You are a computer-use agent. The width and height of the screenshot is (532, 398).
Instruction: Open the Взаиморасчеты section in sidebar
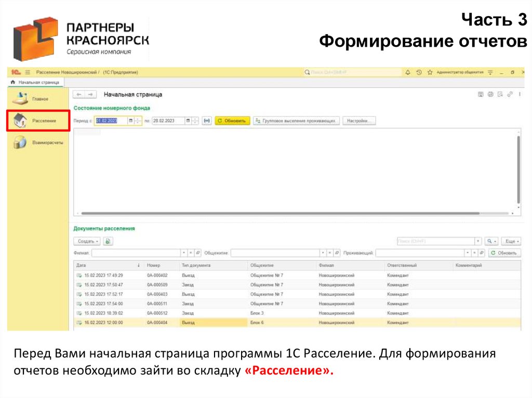pos(38,142)
